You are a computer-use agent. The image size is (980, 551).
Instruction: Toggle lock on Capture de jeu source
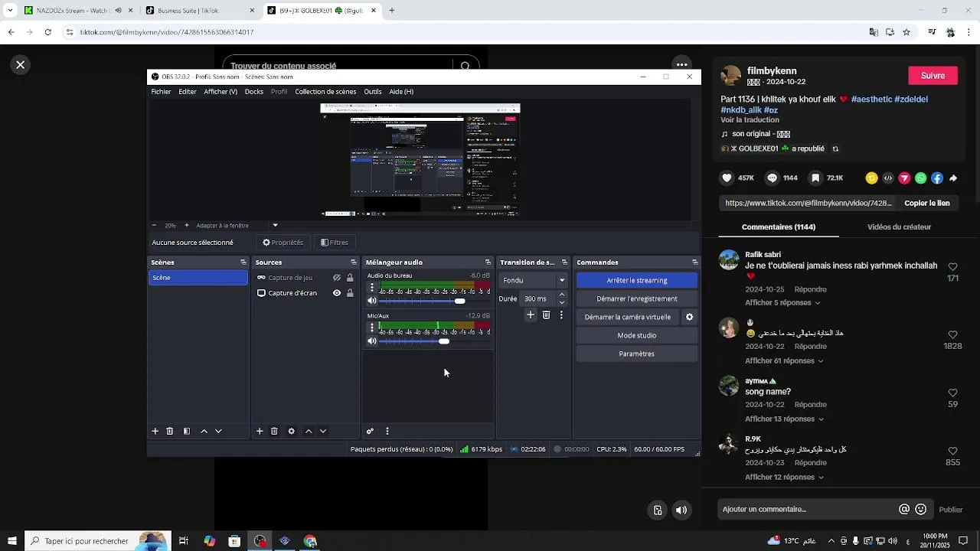point(350,278)
